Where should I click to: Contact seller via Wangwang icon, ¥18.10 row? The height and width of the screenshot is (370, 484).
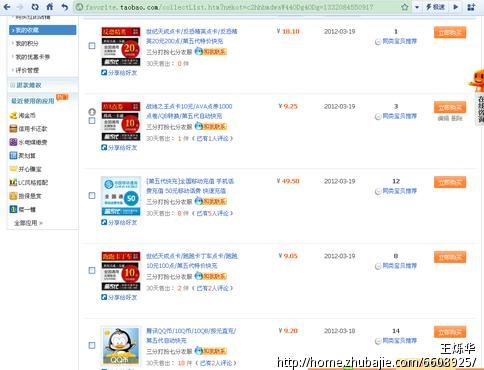210,52
